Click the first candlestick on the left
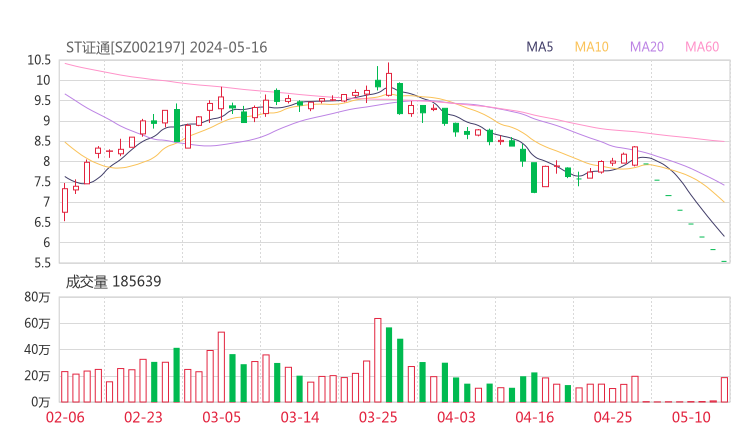 (65, 200)
